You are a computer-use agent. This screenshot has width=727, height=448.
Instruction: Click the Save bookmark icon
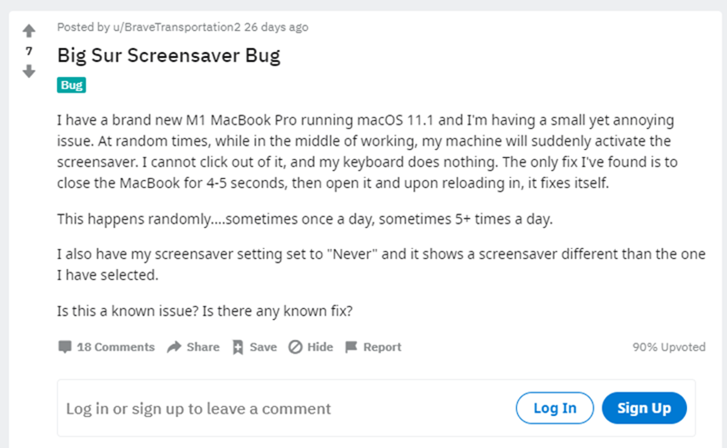[237, 347]
